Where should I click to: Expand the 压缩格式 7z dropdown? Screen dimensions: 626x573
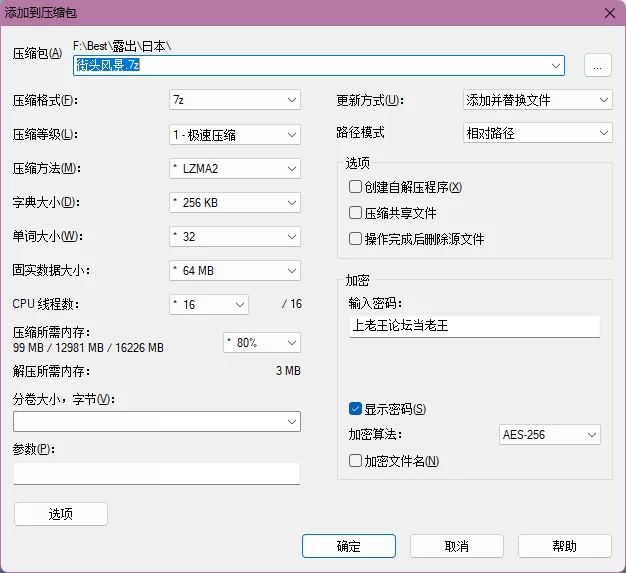(x=235, y=100)
